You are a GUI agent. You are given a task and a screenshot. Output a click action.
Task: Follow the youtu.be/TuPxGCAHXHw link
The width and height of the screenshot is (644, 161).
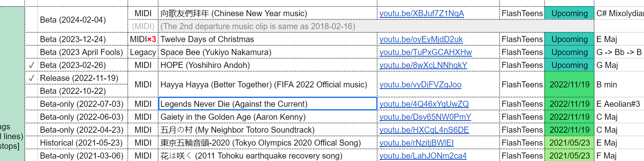pyautogui.click(x=425, y=52)
